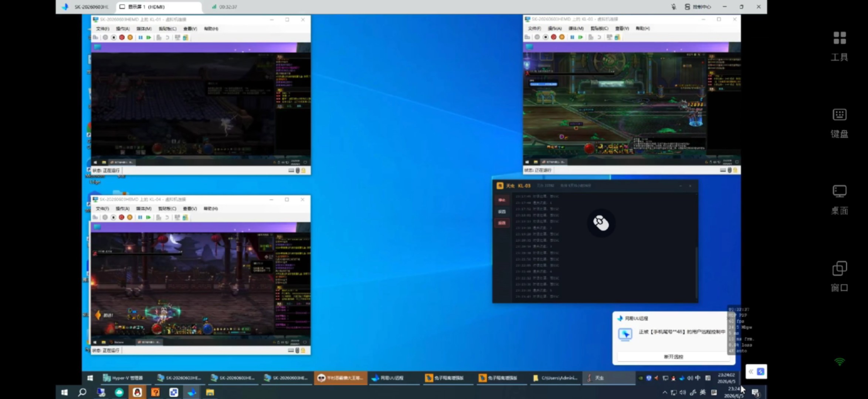Open the notification center icon in bottom tray
868x399 pixels.
(x=756, y=392)
